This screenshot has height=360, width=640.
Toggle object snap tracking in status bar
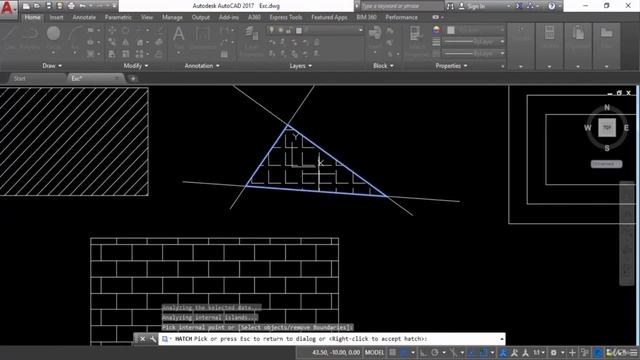click(x=472, y=353)
